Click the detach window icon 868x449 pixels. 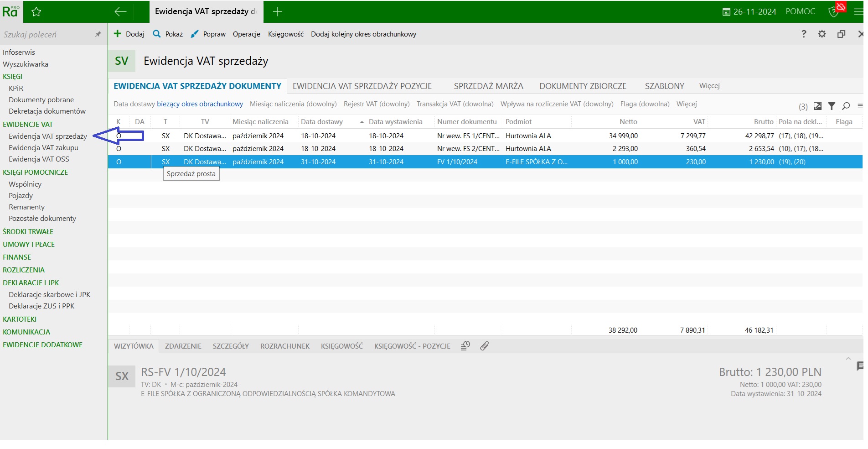click(841, 34)
